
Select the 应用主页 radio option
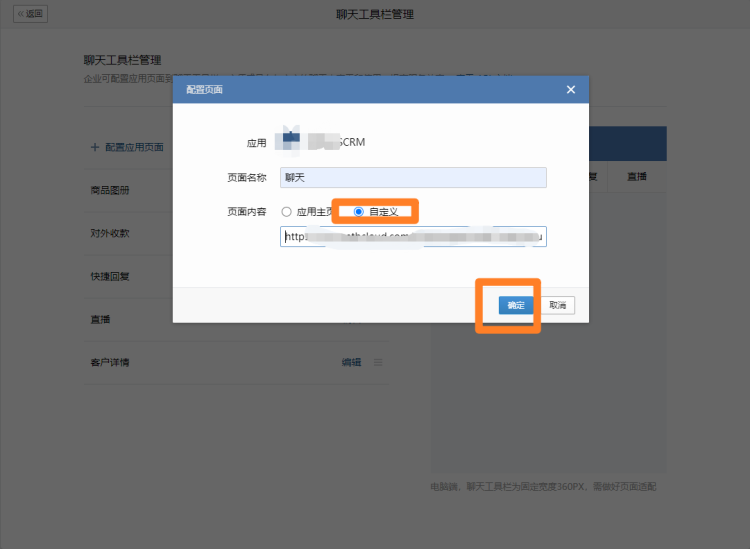[x=286, y=212]
